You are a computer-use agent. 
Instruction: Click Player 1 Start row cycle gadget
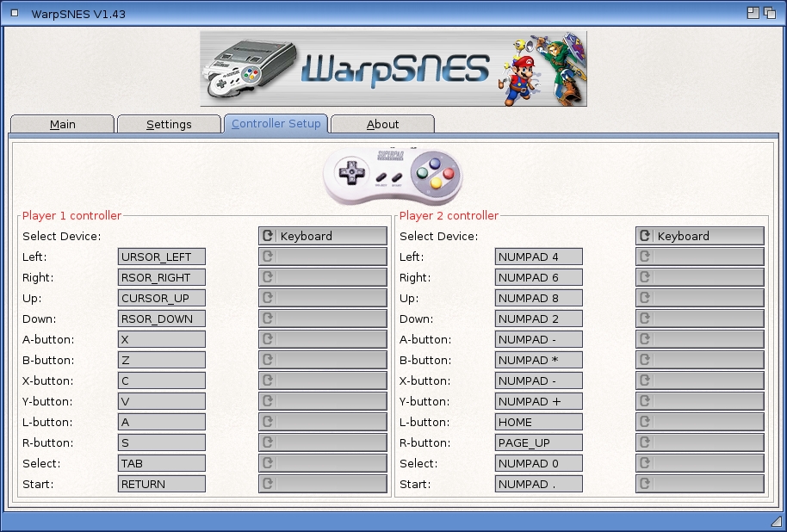click(x=323, y=484)
